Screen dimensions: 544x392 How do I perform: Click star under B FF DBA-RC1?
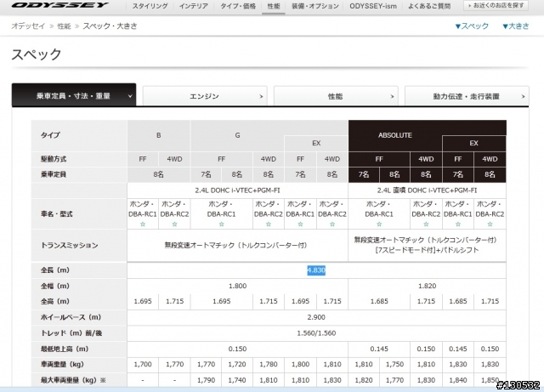[x=143, y=224]
